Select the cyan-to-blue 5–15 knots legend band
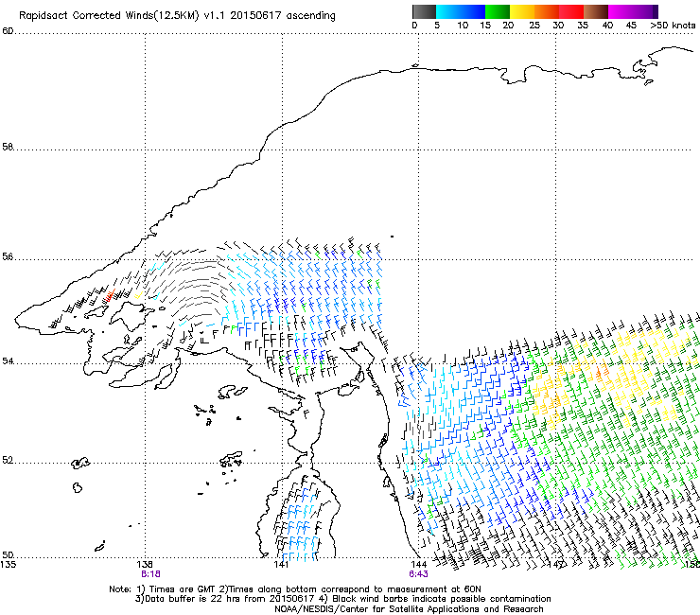700x615 pixels. click(x=461, y=11)
